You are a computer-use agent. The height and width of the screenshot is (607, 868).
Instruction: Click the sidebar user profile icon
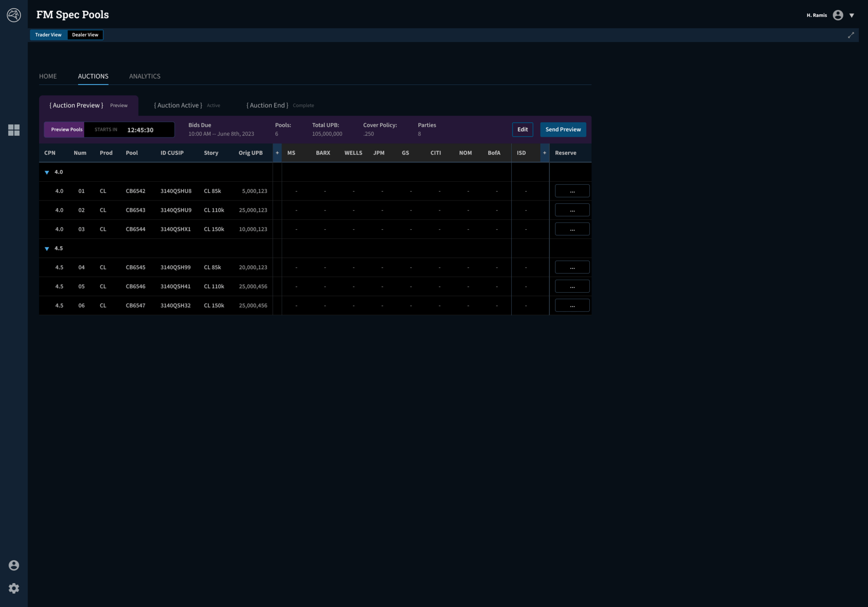tap(14, 565)
